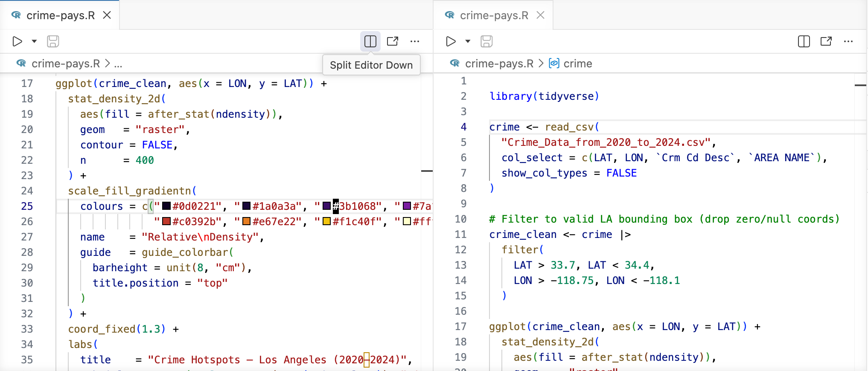The image size is (868, 371).
Task: Click the crime symbol breadcrumb
Action: click(x=578, y=64)
